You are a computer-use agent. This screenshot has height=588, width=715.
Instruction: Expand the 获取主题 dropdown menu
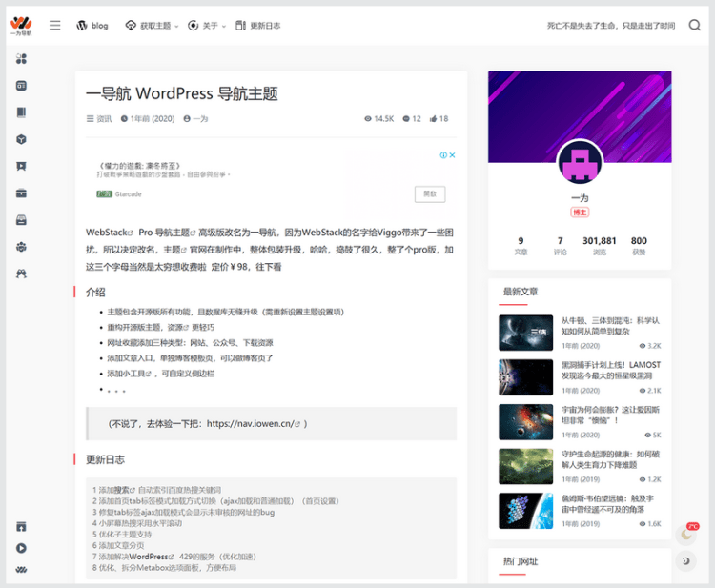(153, 26)
